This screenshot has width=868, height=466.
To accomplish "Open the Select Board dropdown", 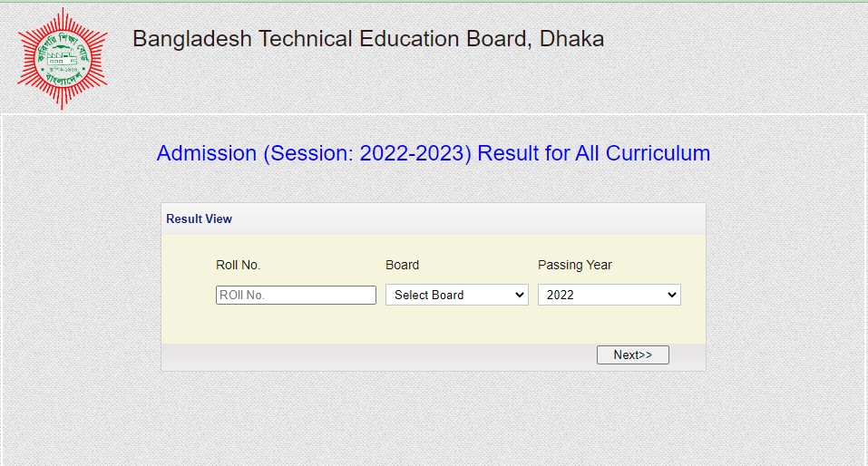I will tap(457, 295).
